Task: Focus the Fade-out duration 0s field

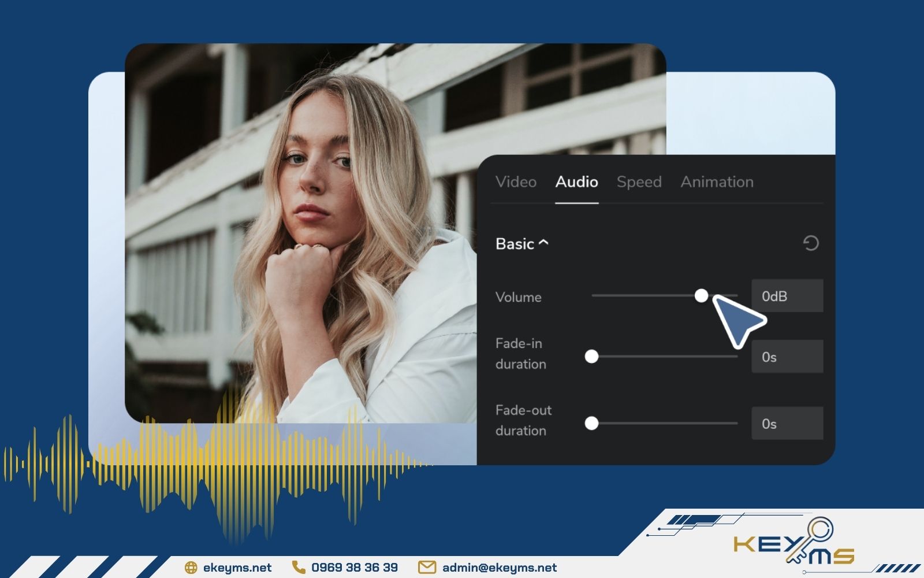Action: (x=787, y=424)
